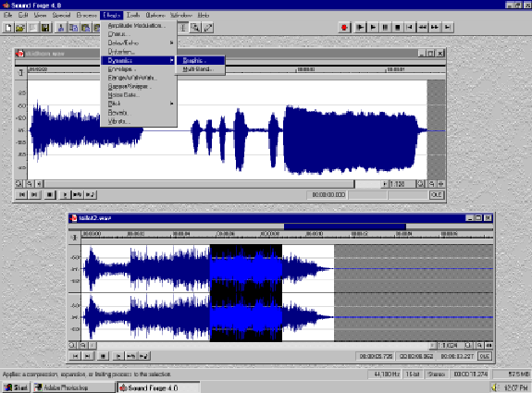This screenshot has height=393, width=532.
Task: Click the Open file folder icon
Action: [20, 28]
